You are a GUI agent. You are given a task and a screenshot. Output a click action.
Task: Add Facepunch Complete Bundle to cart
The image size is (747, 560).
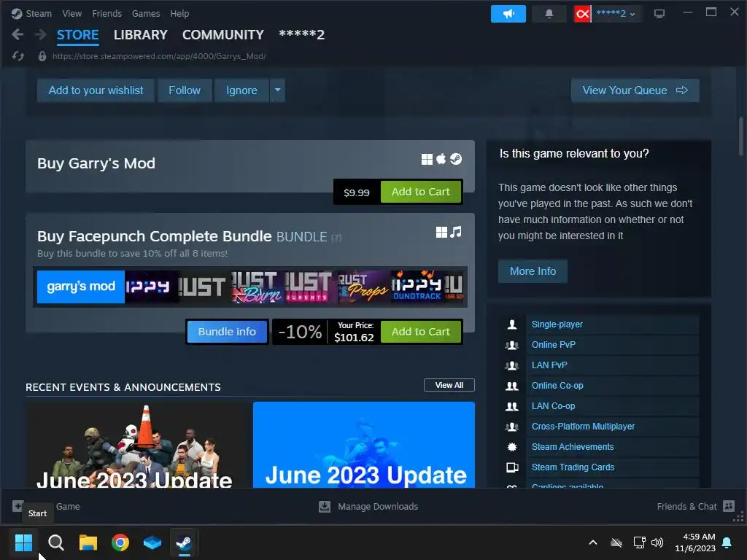[x=421, y=332]
